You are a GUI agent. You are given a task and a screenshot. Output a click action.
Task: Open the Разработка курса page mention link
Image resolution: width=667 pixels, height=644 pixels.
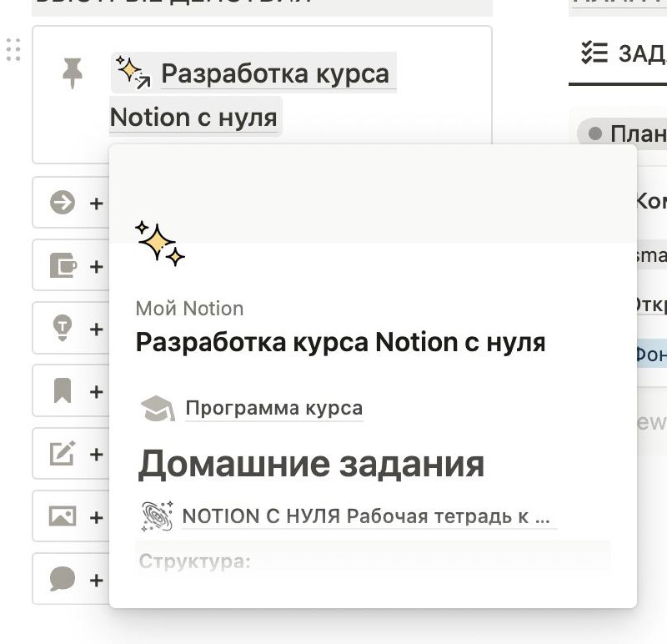(275, 73)
